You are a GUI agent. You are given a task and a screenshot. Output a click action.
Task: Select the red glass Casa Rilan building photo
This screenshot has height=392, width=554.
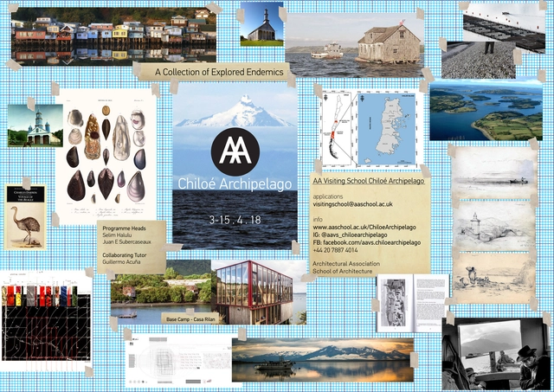pos(259,292)
